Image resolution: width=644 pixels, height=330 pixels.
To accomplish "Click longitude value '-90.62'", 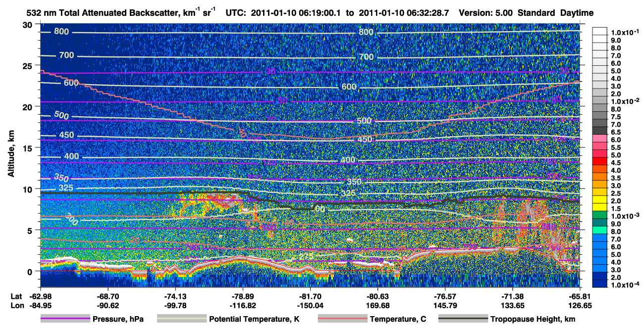I will pos(108,305).
